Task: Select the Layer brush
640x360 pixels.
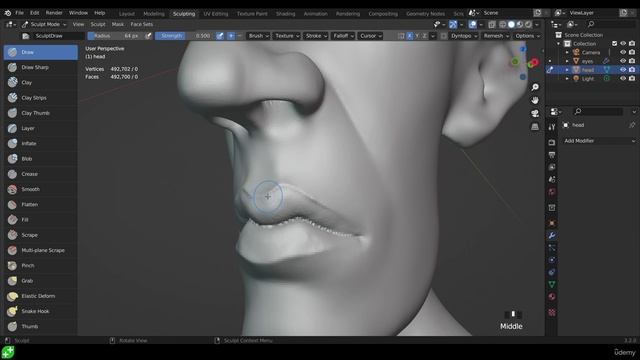Action: tap(40, 128)
